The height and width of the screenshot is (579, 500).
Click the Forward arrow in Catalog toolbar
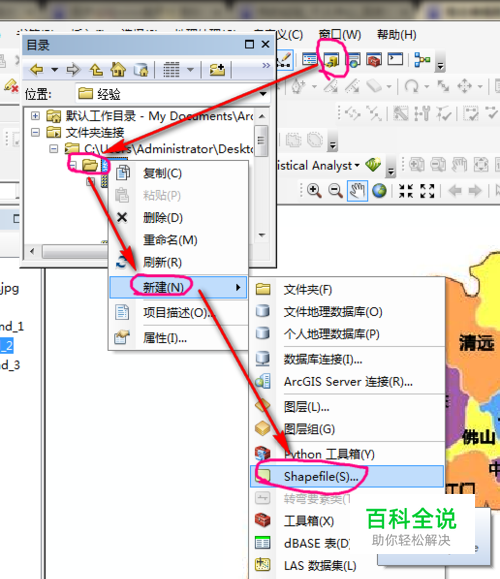point(73,69)
